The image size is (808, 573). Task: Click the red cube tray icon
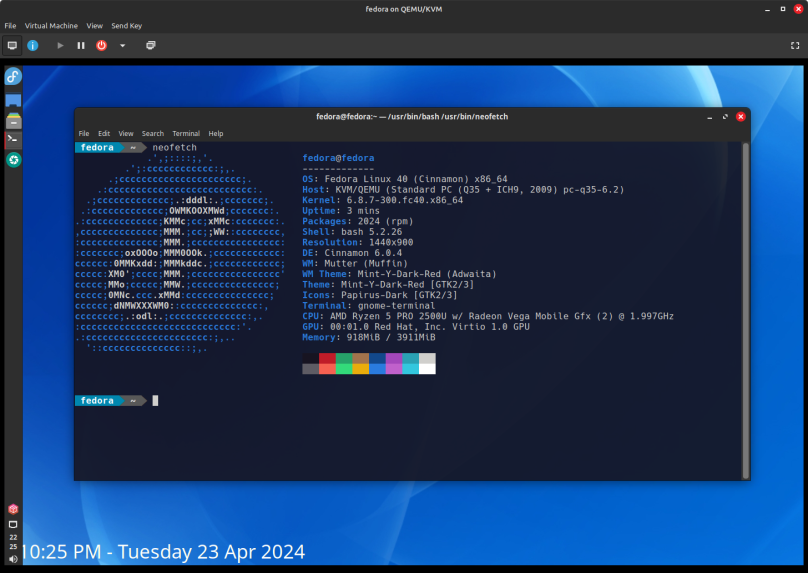coord(13,509)
